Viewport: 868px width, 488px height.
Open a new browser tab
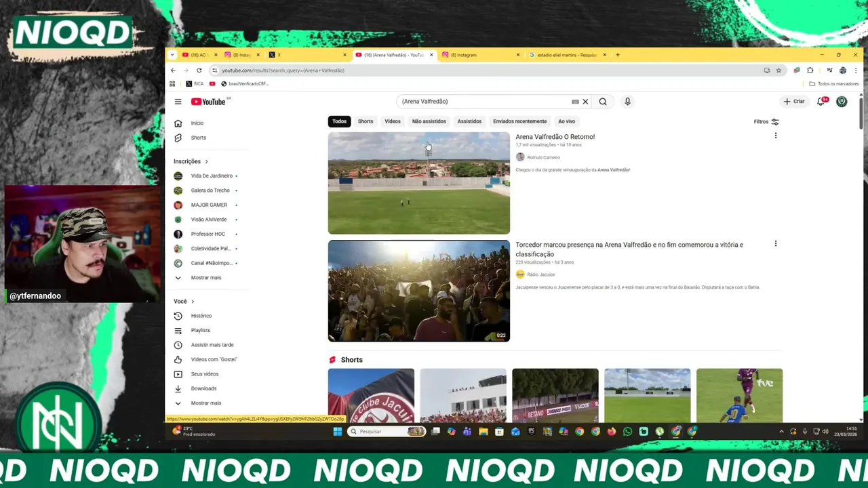click(617, 55)
